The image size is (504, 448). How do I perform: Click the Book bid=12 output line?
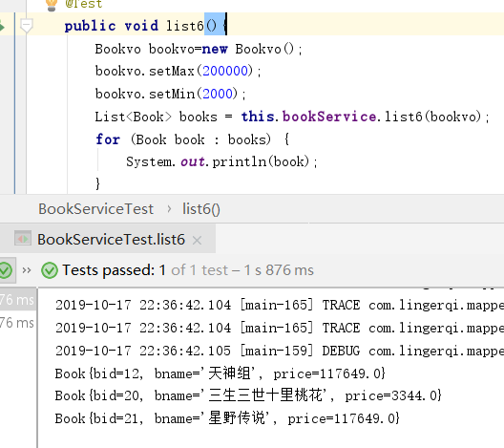[220, 373]
